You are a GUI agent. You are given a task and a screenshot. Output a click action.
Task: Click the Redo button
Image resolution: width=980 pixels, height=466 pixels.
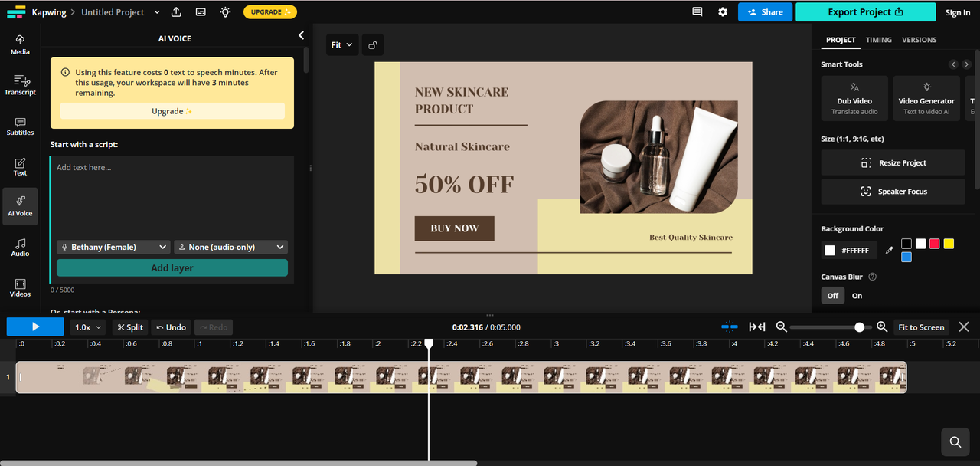click(x=214, y=327)
